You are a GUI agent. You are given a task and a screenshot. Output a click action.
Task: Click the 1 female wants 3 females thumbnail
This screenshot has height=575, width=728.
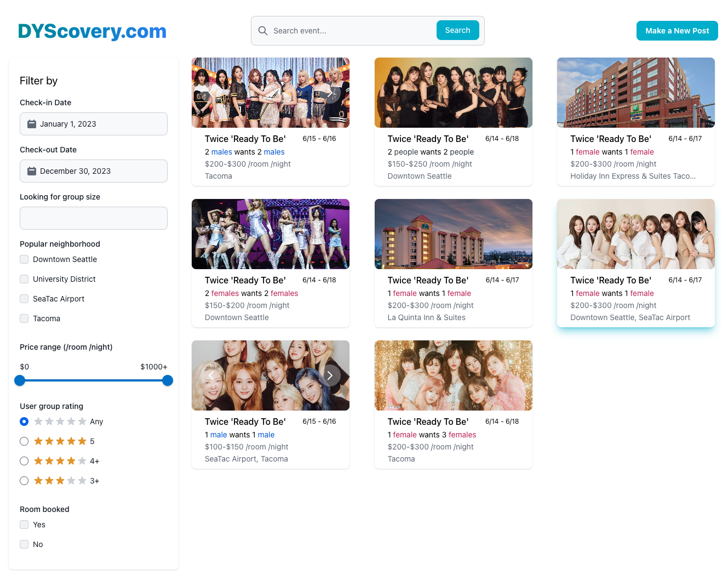tap(454, 375)
